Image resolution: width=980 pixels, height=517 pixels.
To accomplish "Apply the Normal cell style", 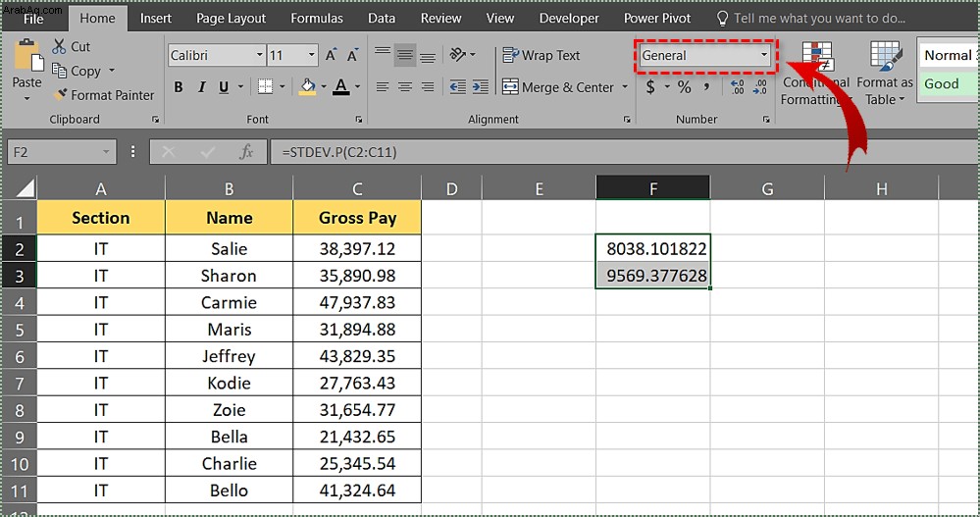I will click(949, 55).
